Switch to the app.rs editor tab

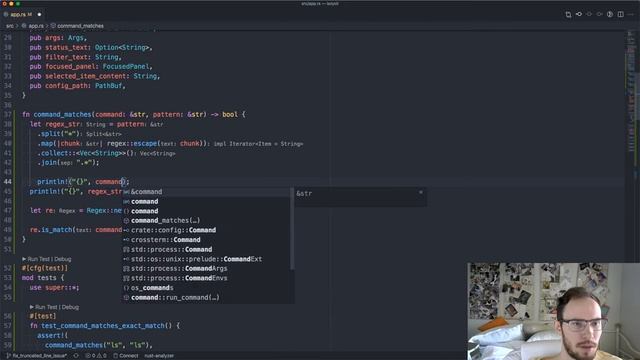point(21,15)
